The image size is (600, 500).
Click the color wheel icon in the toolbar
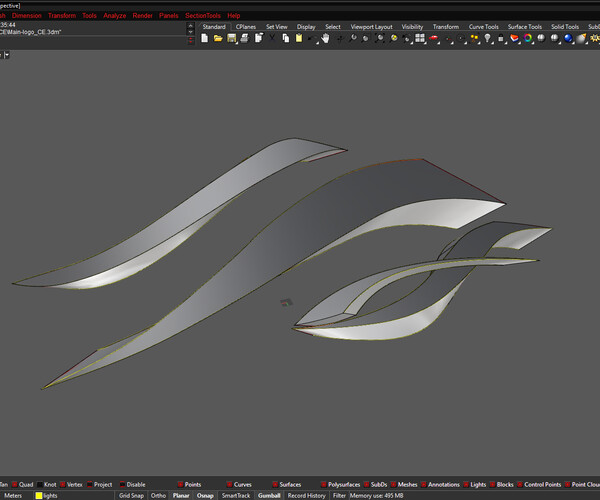[x=526, y=38]
